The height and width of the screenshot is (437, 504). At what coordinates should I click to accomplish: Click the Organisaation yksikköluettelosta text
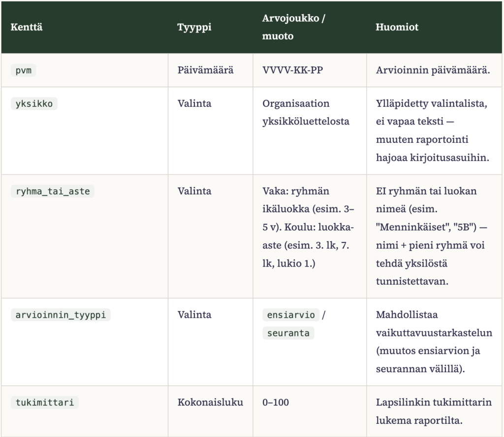click(x=306, y=112)
